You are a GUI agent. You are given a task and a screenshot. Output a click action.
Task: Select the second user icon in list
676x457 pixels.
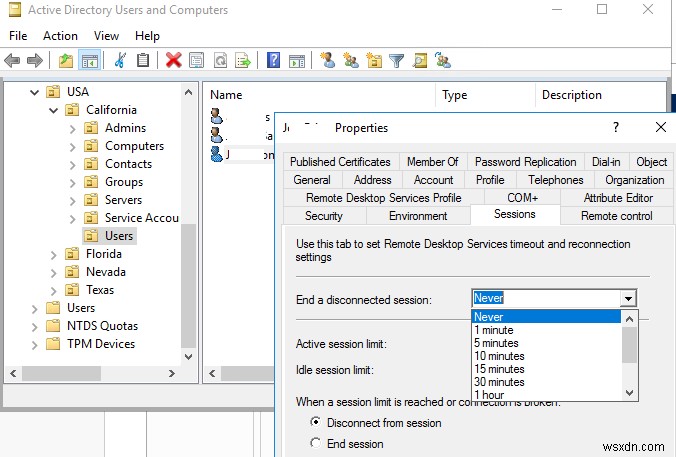[x=216, y=135]
